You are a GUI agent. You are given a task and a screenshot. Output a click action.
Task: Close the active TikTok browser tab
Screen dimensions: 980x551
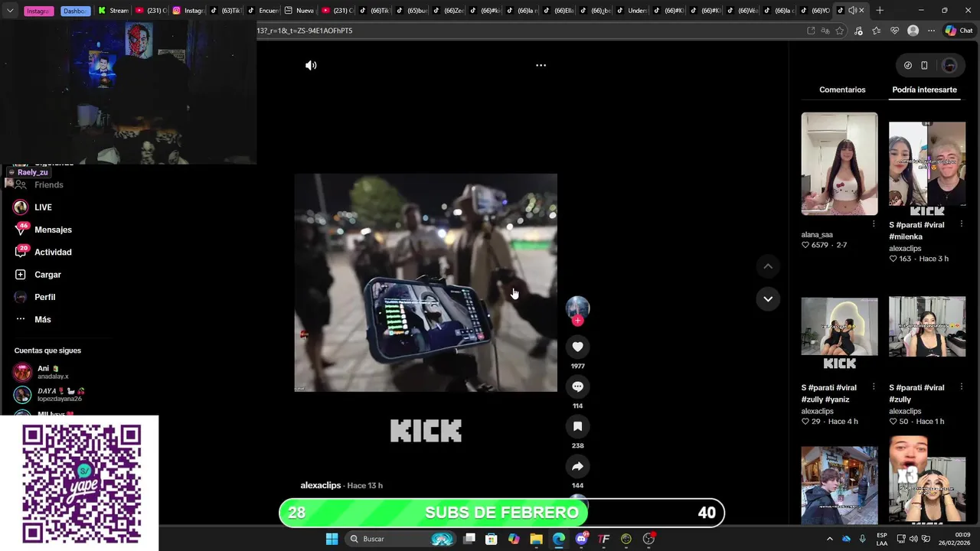[861, 11]
